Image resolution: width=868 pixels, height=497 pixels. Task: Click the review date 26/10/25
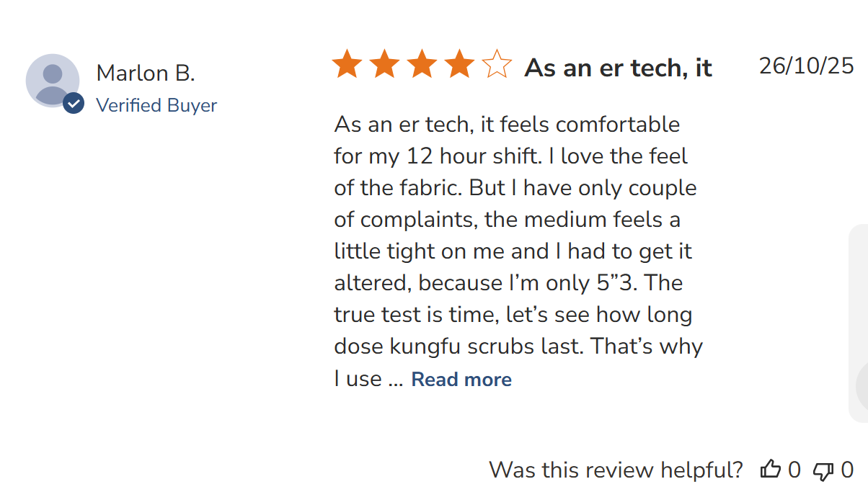tap(806, 66)
